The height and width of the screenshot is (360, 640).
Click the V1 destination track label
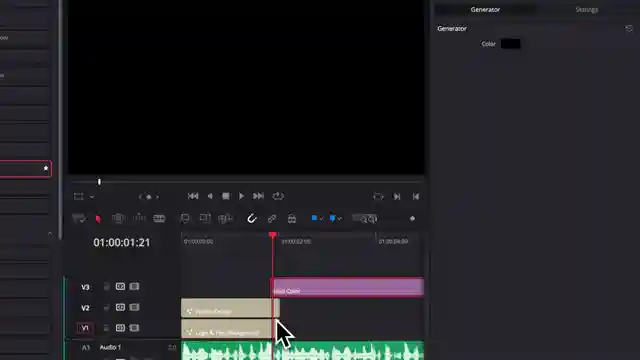click(x=85, y=328)
